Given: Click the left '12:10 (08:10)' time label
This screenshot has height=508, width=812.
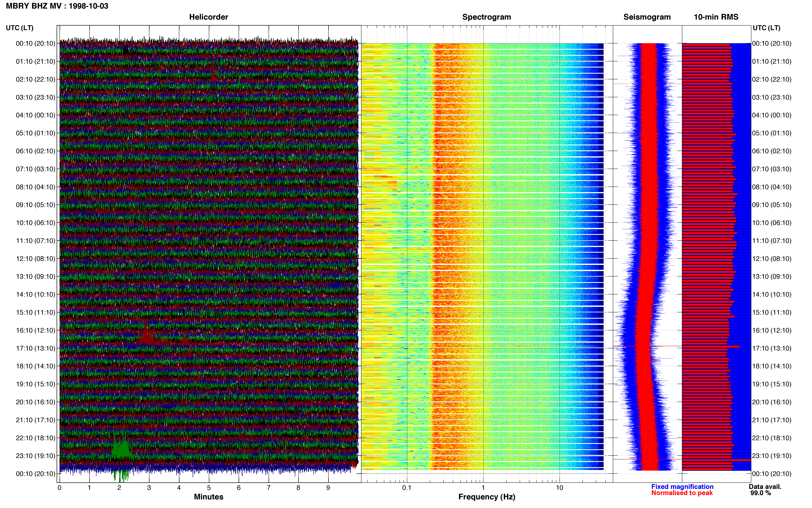Looking at the screenshot, I should (36, 259).
